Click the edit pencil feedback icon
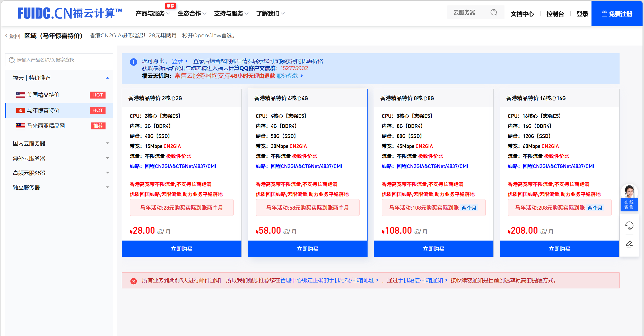The width and height of the screenshot is (644, 336). click(x=629, y=244)
